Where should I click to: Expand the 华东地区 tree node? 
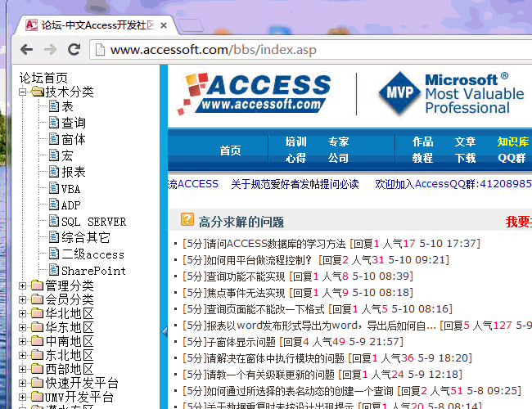22,327
